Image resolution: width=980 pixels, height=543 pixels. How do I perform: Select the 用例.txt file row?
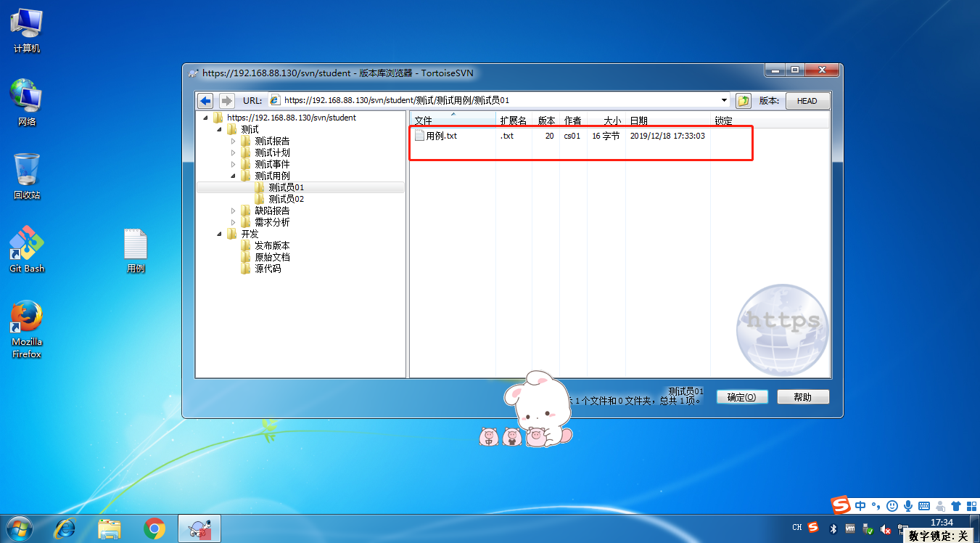point(620,136)
